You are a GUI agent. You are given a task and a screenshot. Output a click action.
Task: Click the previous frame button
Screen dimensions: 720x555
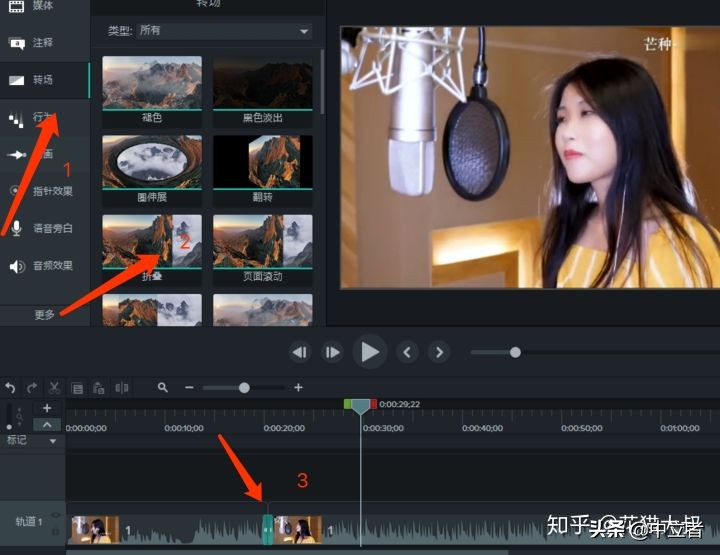[300, 353]
